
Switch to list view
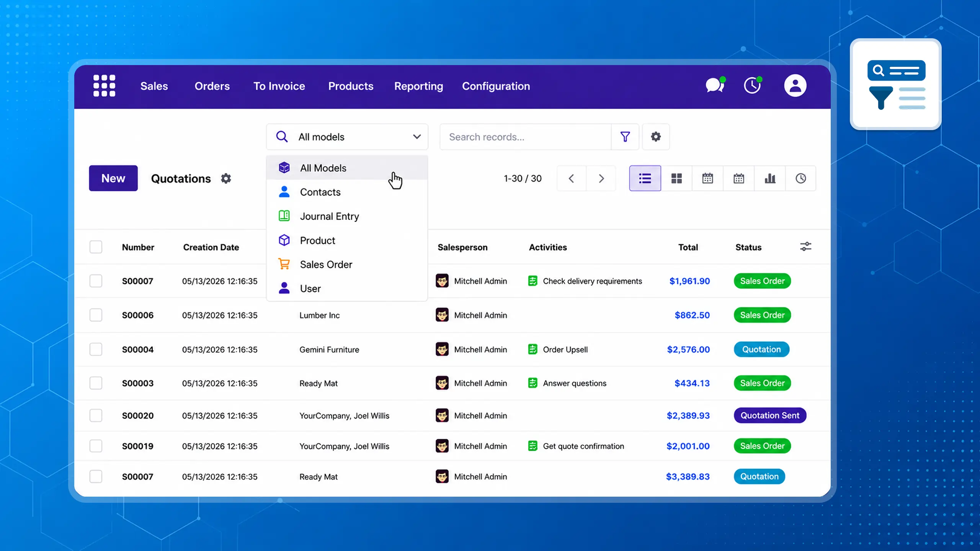pos(645,178)
